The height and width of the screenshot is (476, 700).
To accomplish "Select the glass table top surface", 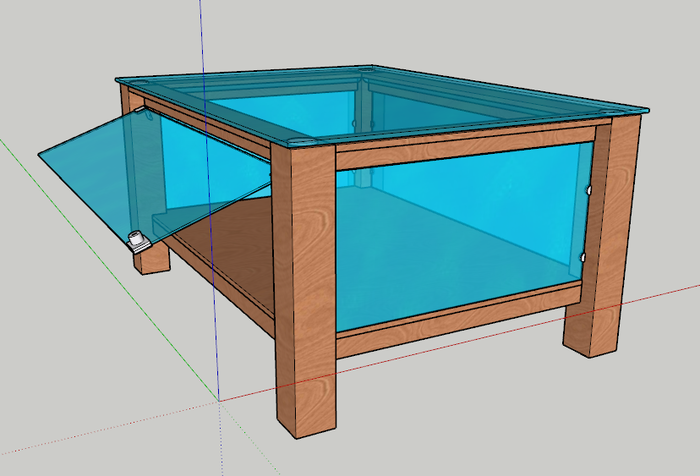I will (x=400, y=100).
